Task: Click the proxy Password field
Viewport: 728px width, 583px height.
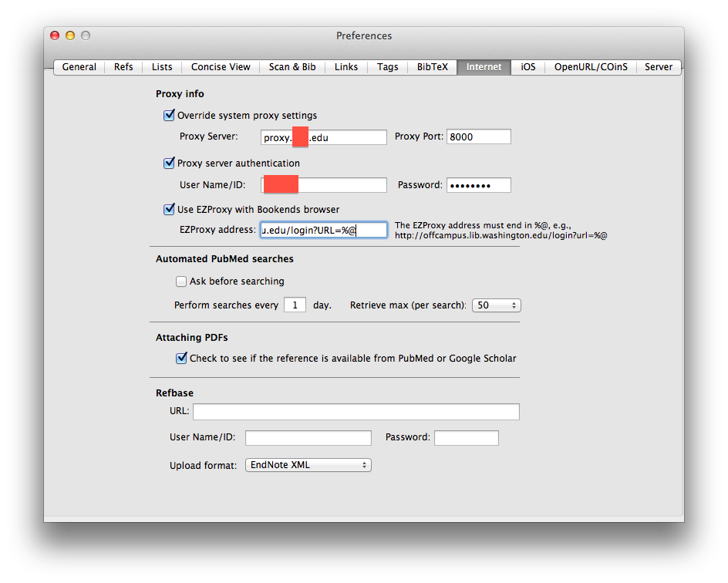Action: pyautogui.click(x=478, y=185)
